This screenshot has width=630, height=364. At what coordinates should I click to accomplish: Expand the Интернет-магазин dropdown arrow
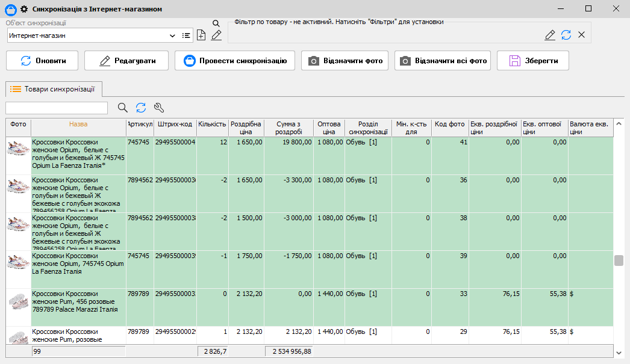pos(172,35)
